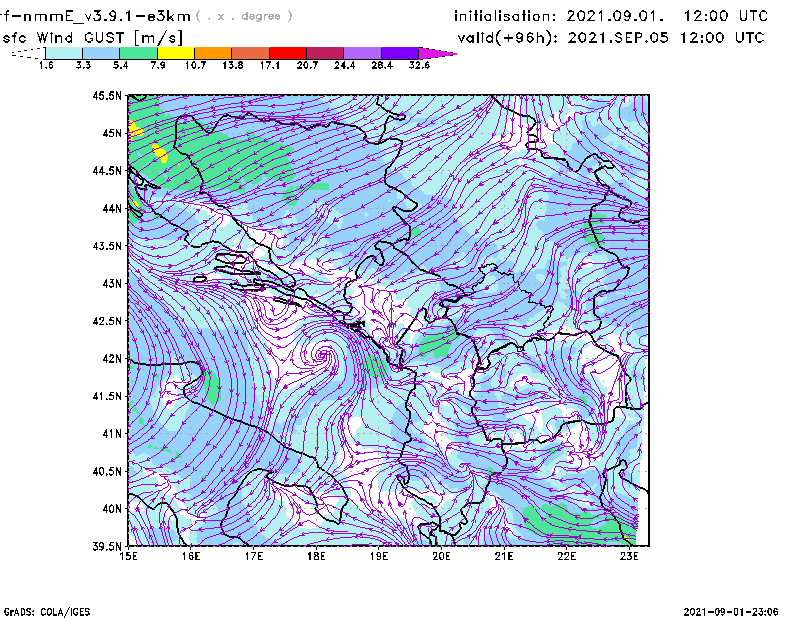
Task: Select the orange 10.7–13.8 legend swatch
Action: pyautogui.click(x=213, y=53)
